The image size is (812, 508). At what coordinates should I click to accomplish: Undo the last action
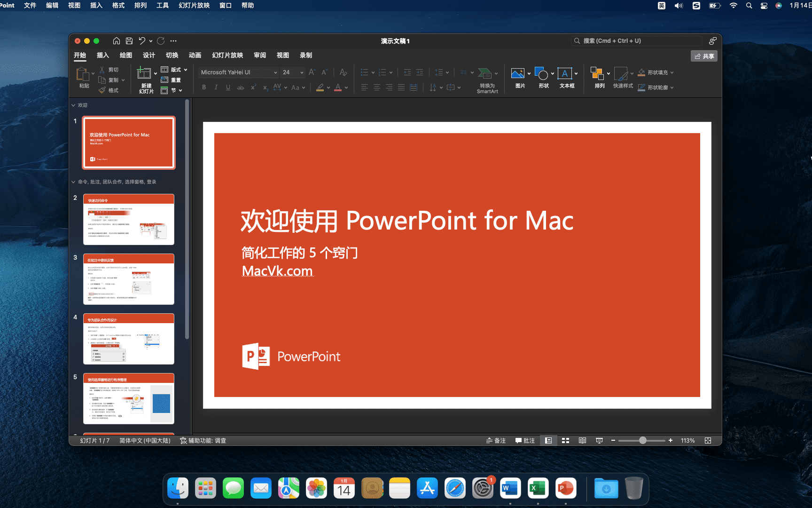click(x=142, y=41)
